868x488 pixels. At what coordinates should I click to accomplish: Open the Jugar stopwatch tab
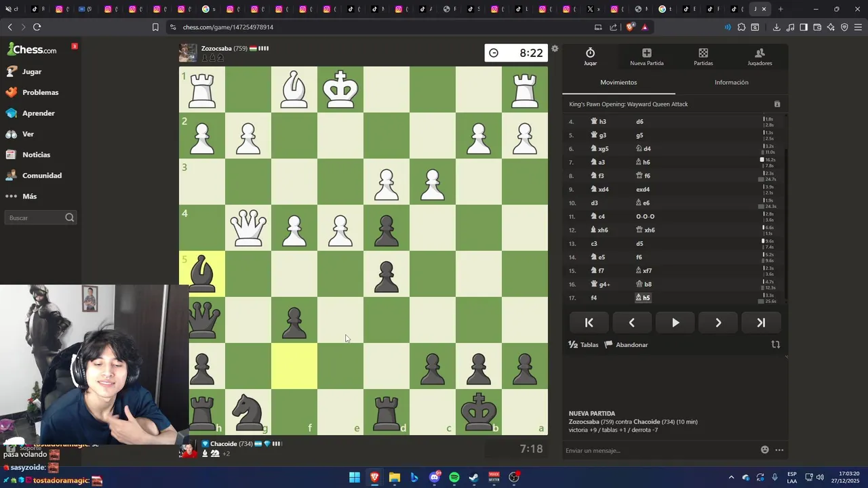point(590,57)
